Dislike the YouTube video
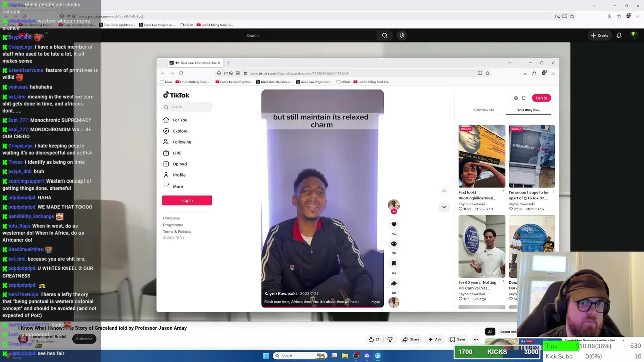Image resolution: width=644 pixels, height=362 pixels. coord(390,339)
